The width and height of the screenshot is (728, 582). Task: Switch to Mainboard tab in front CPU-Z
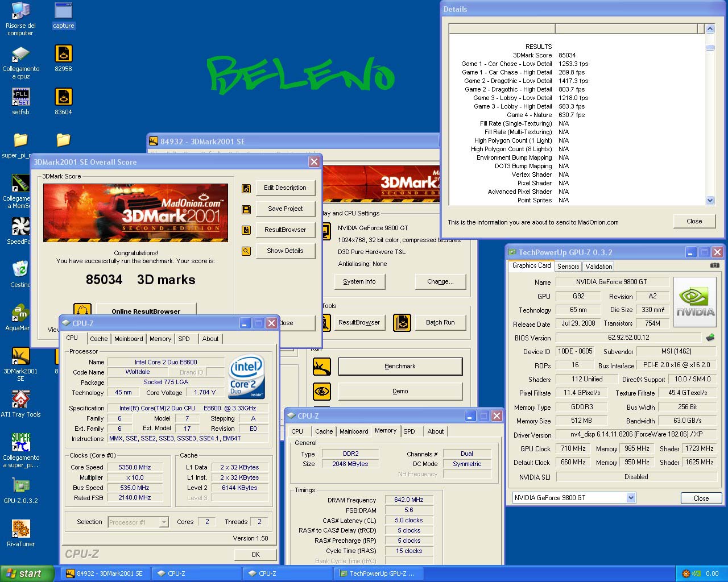129,339
